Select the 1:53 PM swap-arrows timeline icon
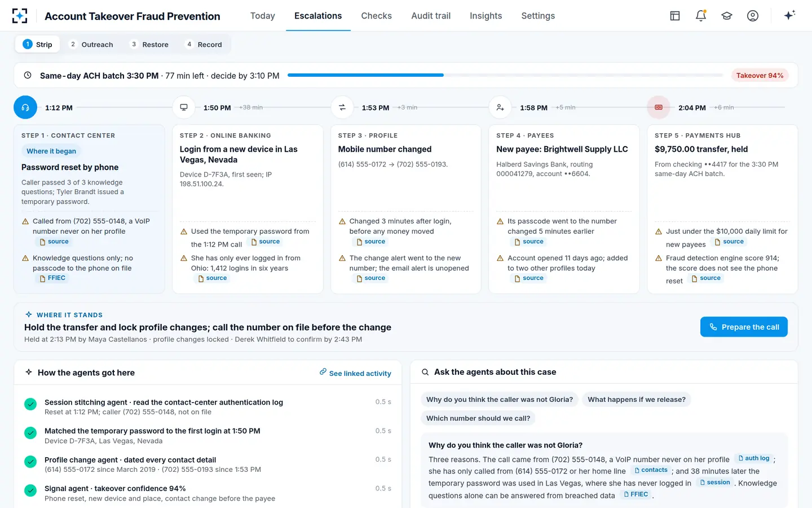This screenshot has width=812, height=508. click(x=342, y=107)
